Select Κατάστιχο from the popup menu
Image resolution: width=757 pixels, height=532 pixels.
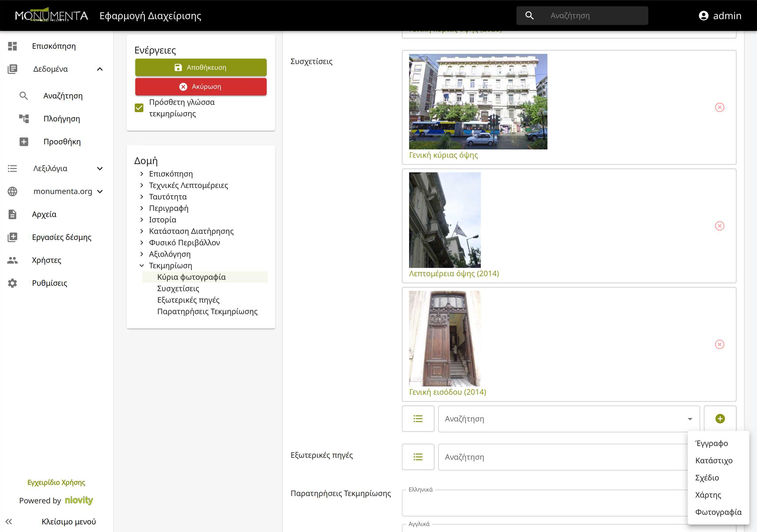point(718,460)
